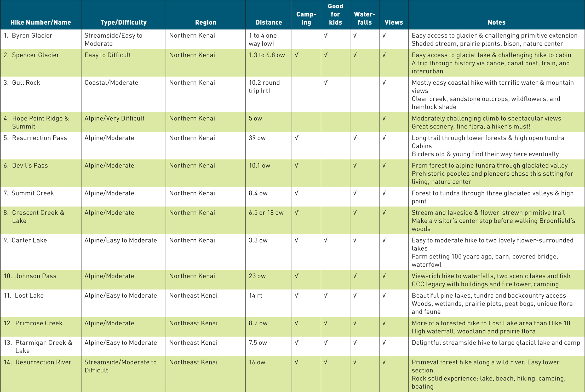This screenshot has width=585, height=392.
Task: Select "Northeast Kenai" in Lost Lake row
Action: 193,296
